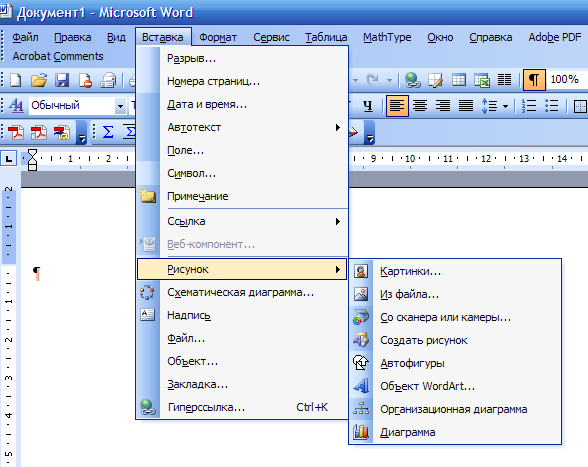Choose Закладка… menu entry

click(242, 384)
